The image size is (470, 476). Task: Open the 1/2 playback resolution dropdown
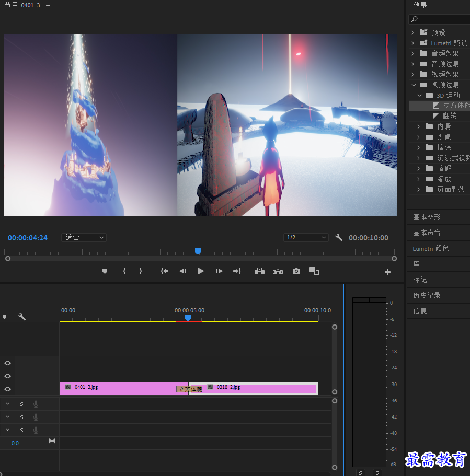tap(306, 237)
